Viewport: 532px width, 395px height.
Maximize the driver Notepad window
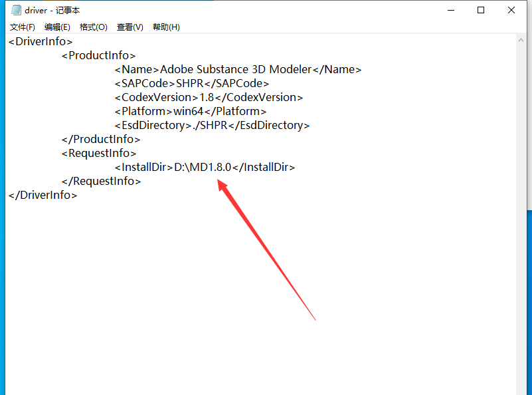481,10
